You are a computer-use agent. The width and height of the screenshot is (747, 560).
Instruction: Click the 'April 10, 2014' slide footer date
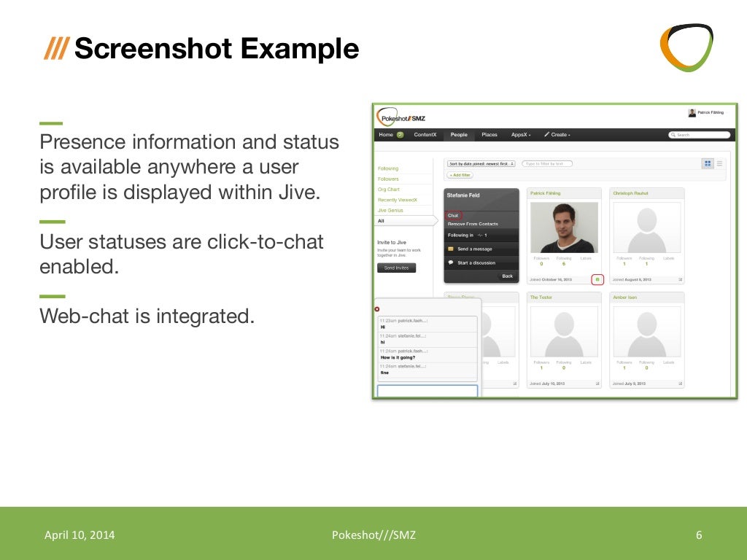(80, 534)
